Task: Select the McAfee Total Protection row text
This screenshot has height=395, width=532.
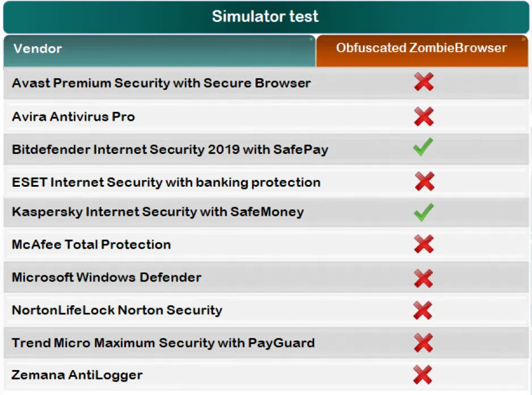Action: pos(91,245)
